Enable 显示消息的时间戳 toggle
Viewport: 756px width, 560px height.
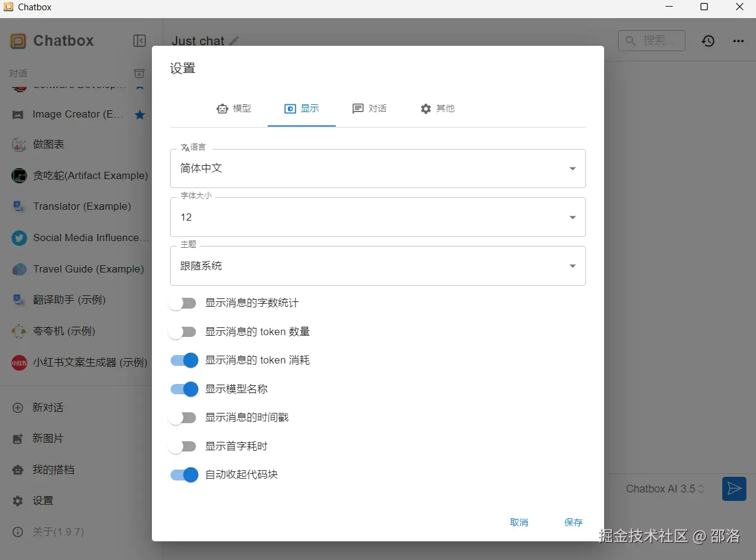click(183, 418)
